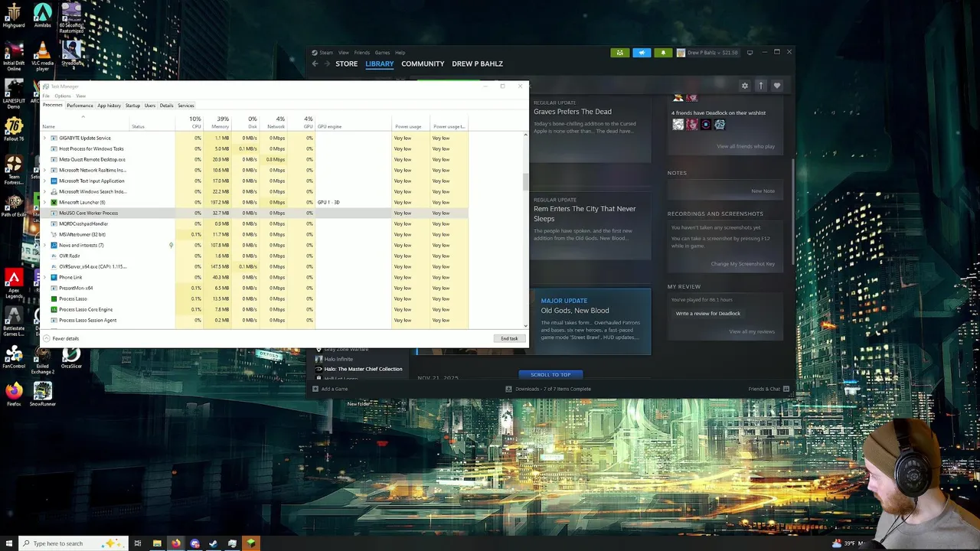
Task: Click Steam back navigation arrow
Action: [x=315, y=64]
